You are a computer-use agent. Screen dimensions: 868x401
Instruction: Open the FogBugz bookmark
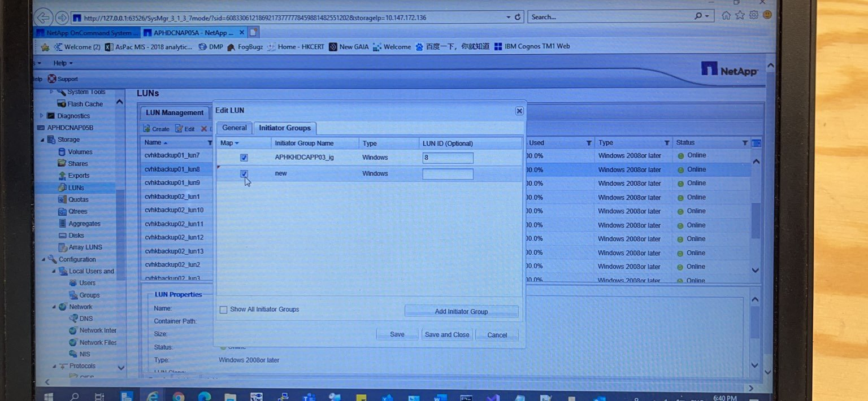(245, 47)
